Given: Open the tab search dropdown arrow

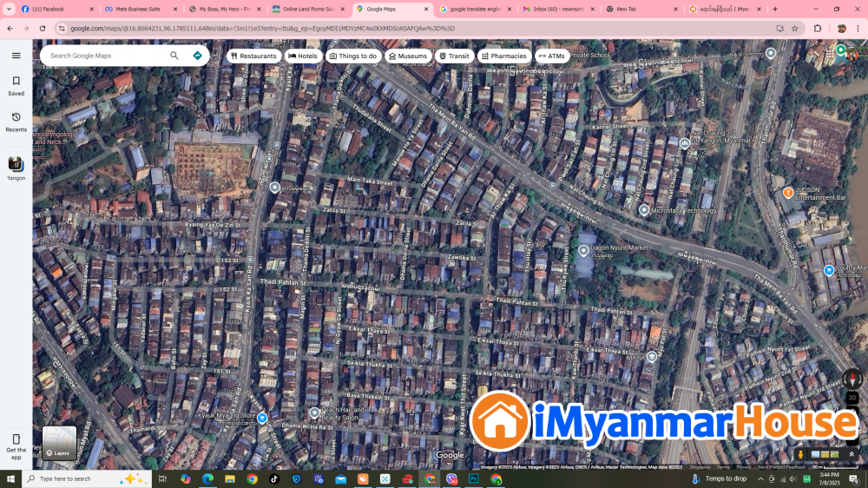Looking at the screenshot, I should (9, 9).
